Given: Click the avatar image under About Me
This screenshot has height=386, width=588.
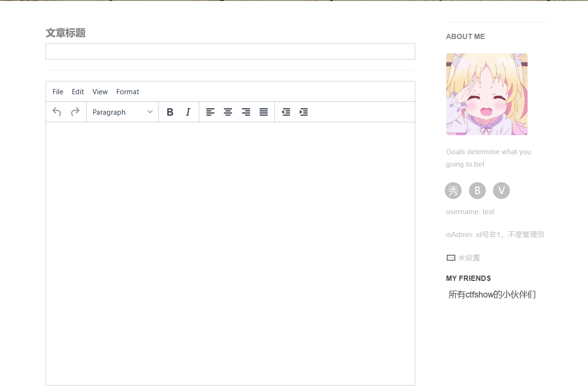Looking at the screenshot, I should (487, 94).
